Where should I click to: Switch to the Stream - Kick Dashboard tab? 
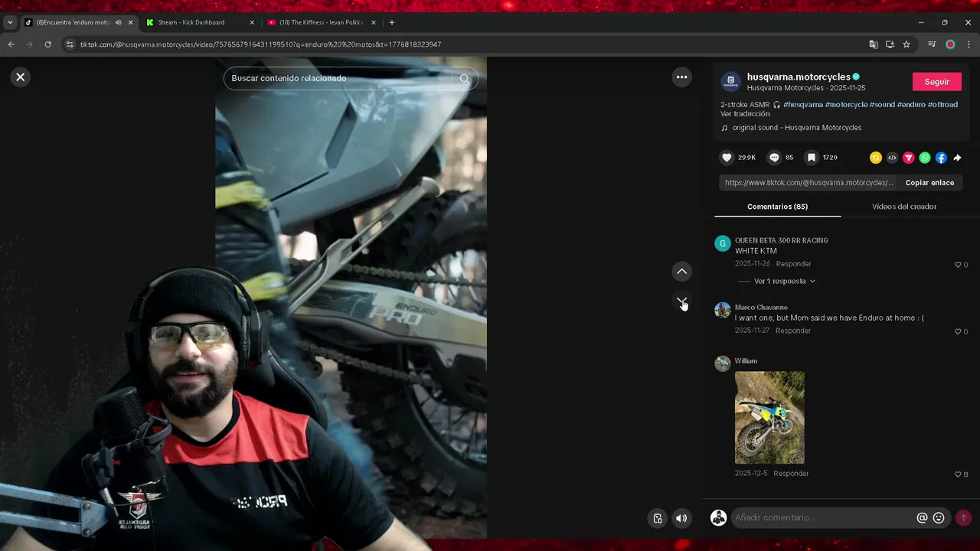coord(191,23)
